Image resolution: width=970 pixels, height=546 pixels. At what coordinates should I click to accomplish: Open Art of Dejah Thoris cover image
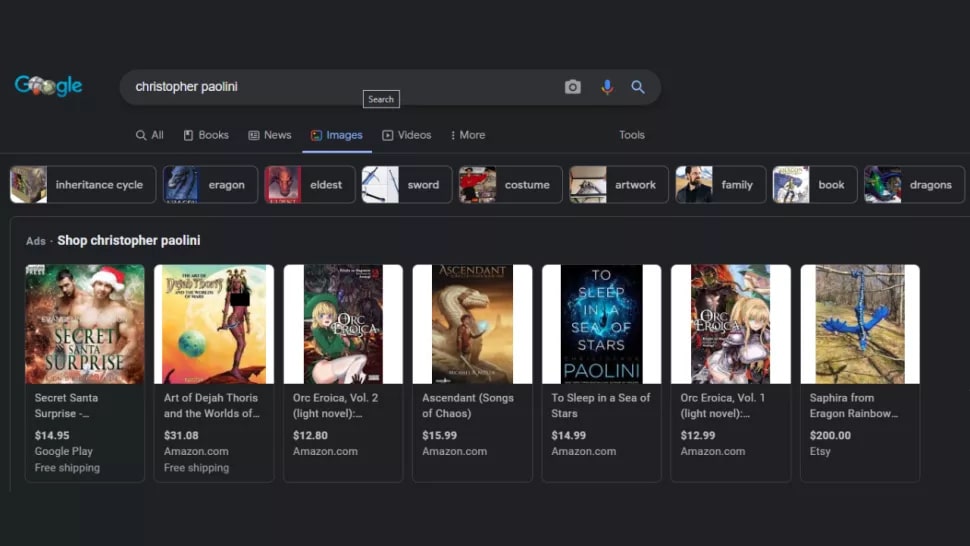(214, 324)
